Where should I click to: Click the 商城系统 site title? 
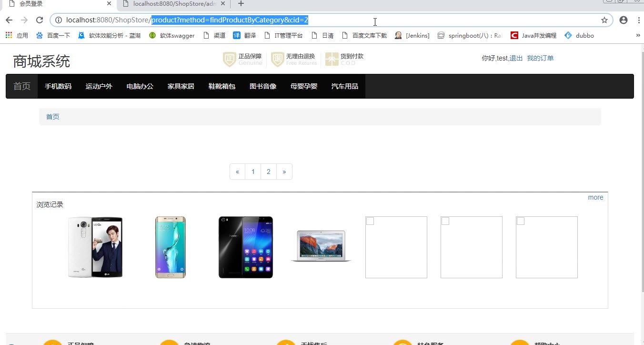[x=41, y=61]
